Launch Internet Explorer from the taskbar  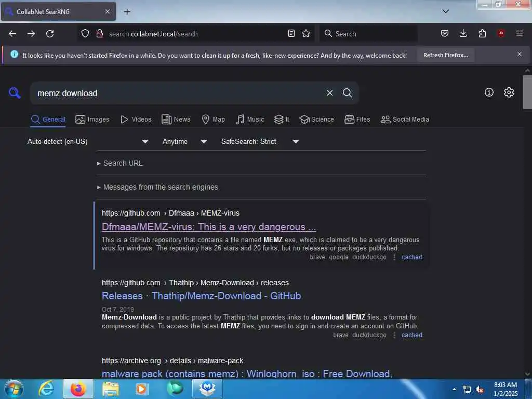click(x=46, y=389)
